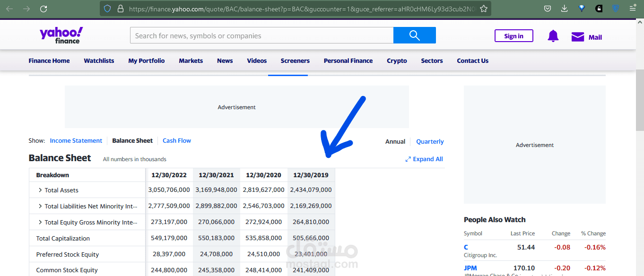Screen dimensions: 644x276
Task: Click Citigroup's last price 51.44
Action: [x=526, y=247]
